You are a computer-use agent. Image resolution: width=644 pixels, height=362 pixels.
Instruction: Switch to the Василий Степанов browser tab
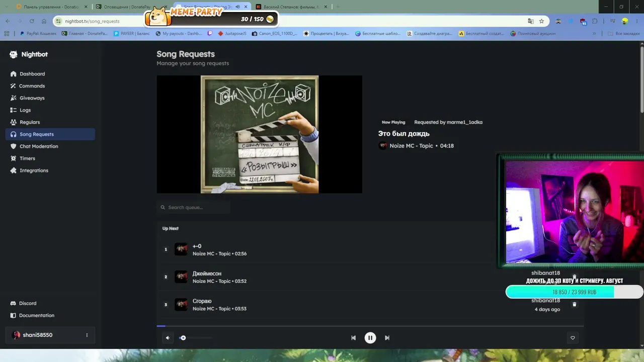pyautogui.click(x=290, y=7)
